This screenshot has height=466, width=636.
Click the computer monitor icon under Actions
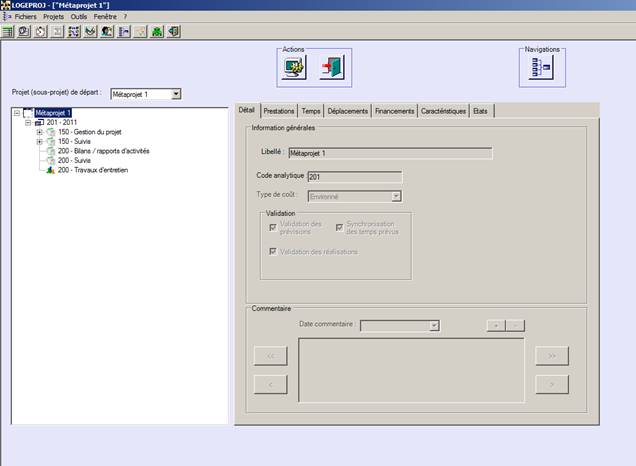point(295,67)
